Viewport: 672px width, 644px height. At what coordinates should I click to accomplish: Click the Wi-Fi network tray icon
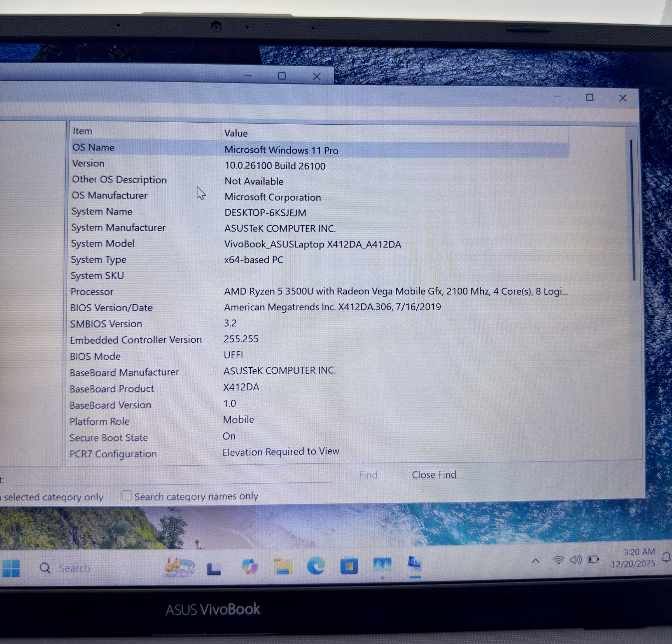[559, 560]
